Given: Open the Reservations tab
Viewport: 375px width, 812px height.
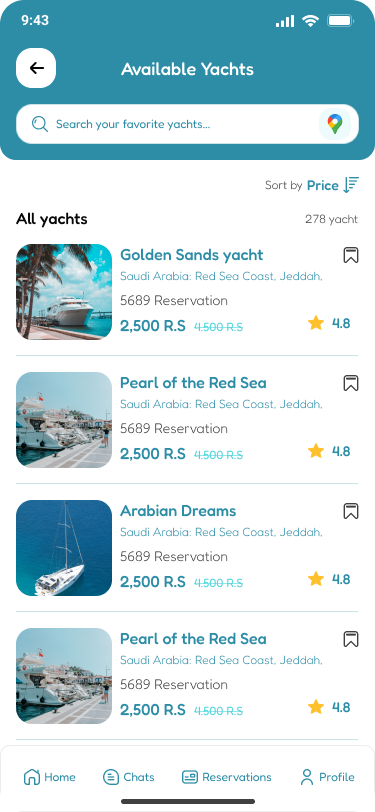Looking at the screenshot, I should pyautogui.click(x=226, y=777).
